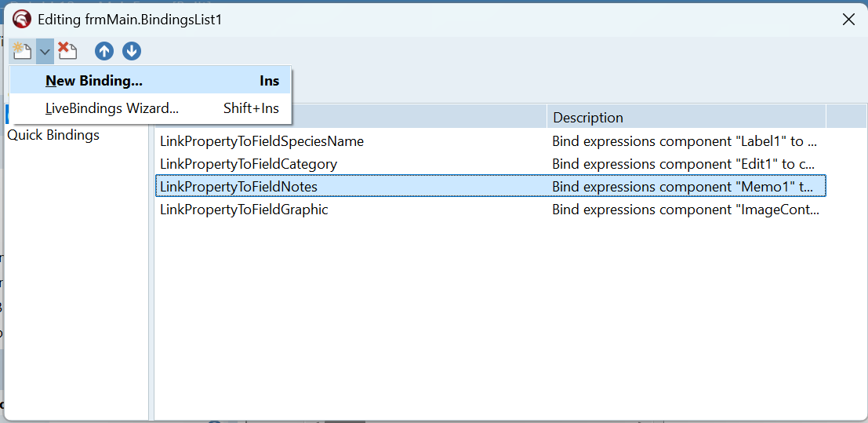Click the description for the Label1 binding
This screenshot has height=423, width=868.
[684, 141]
